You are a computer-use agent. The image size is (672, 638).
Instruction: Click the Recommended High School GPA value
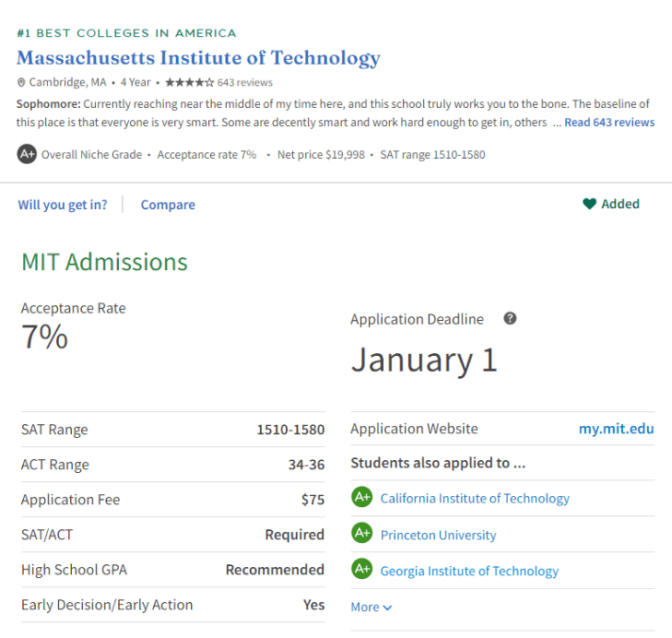point(275,570)
